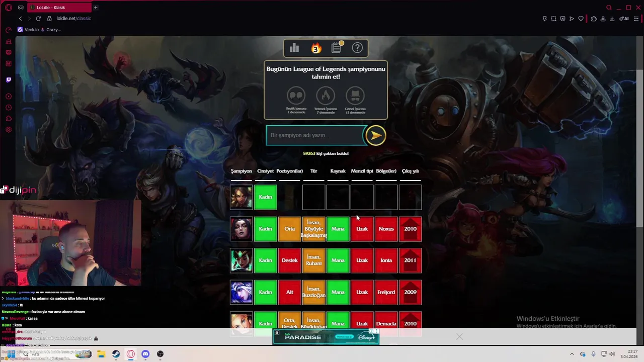Click the Noxus region cell
This screenshot has height=362, width=644.
[x=386, y=229]
